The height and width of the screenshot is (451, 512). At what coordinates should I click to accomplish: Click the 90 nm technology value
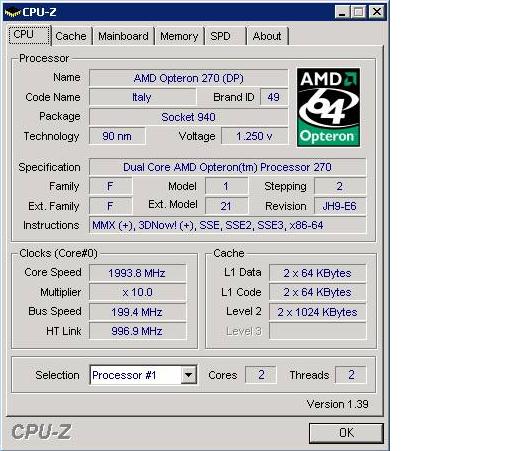[117, 136]
